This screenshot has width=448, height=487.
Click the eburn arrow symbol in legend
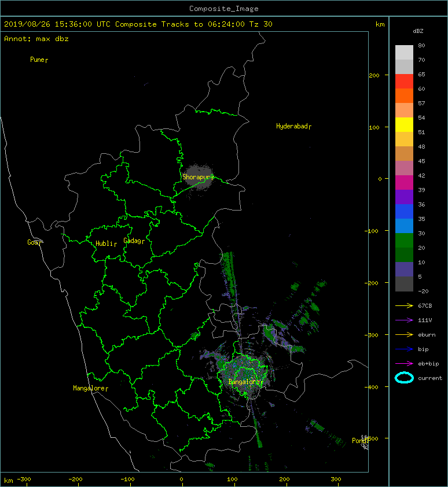(x=404, y=335)
